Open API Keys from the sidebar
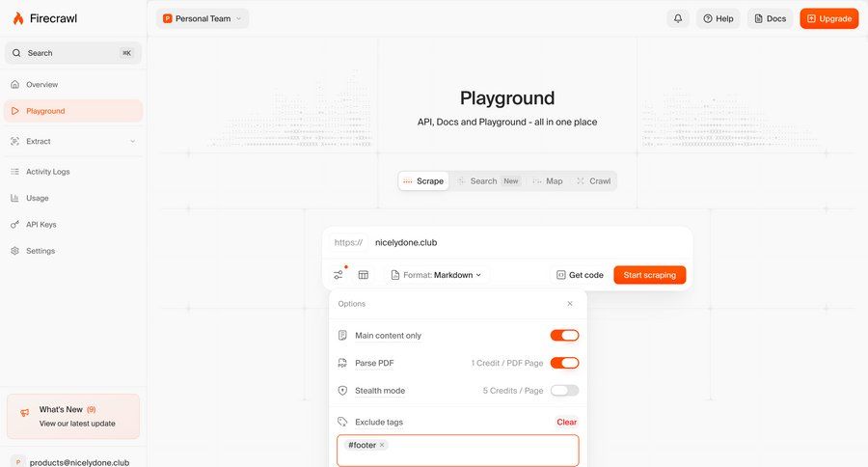The height and width of the screenshot is (467, 868). tap(41, 225)
